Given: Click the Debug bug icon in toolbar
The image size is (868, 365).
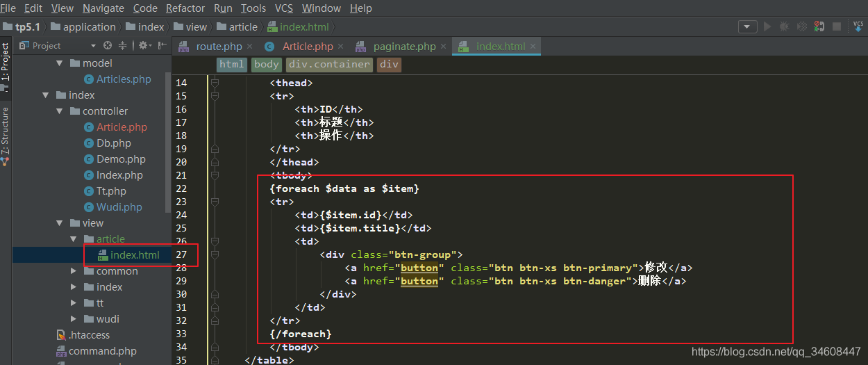Looking at the screenshot, I should point(784,26).
